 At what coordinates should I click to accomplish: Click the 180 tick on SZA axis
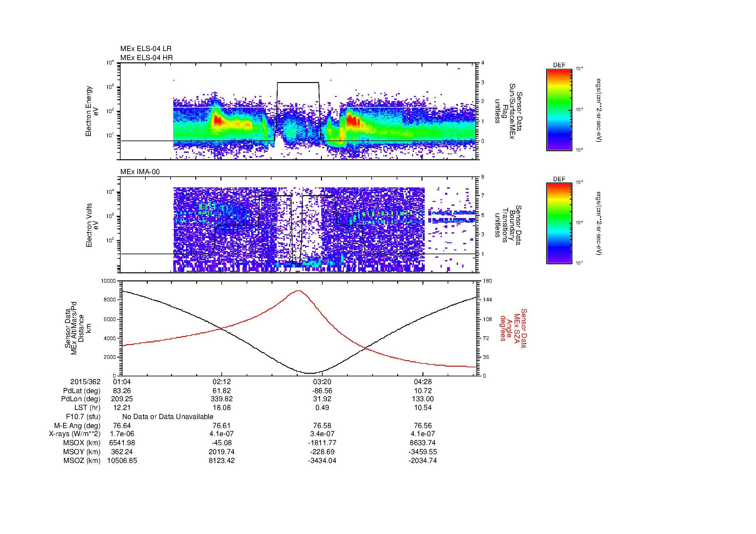tap(488, 281)
